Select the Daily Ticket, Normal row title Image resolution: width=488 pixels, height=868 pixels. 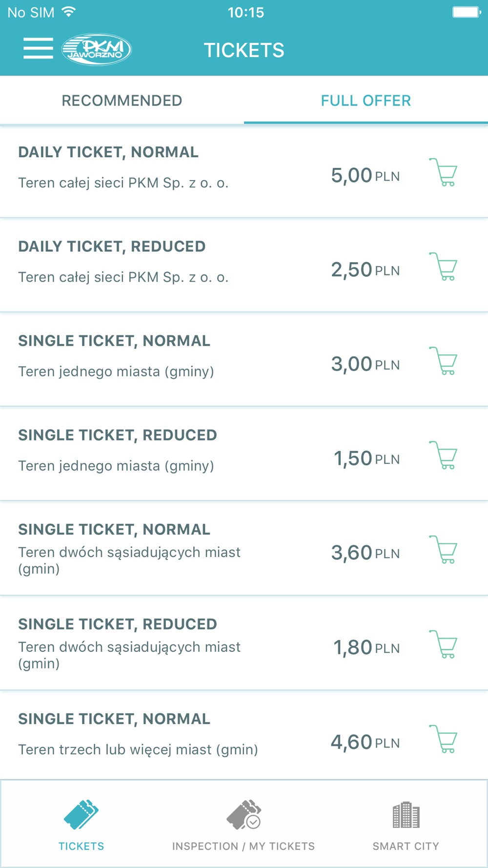pos(108,152)
